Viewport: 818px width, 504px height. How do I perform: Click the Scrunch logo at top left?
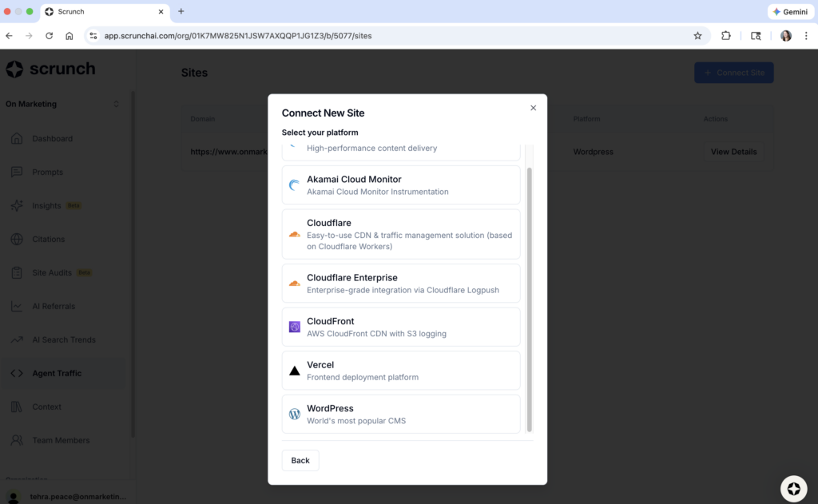(50, 69)
